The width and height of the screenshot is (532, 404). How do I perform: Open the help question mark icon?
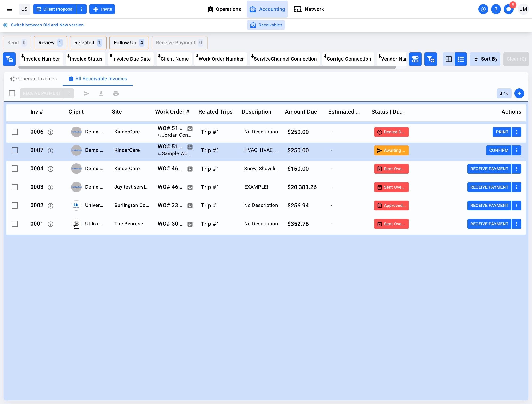tap(496, 9)
